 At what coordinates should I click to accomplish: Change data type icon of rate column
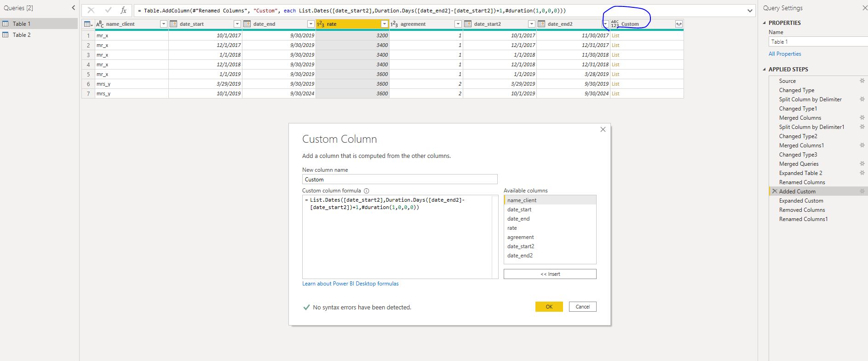[321, 24]
